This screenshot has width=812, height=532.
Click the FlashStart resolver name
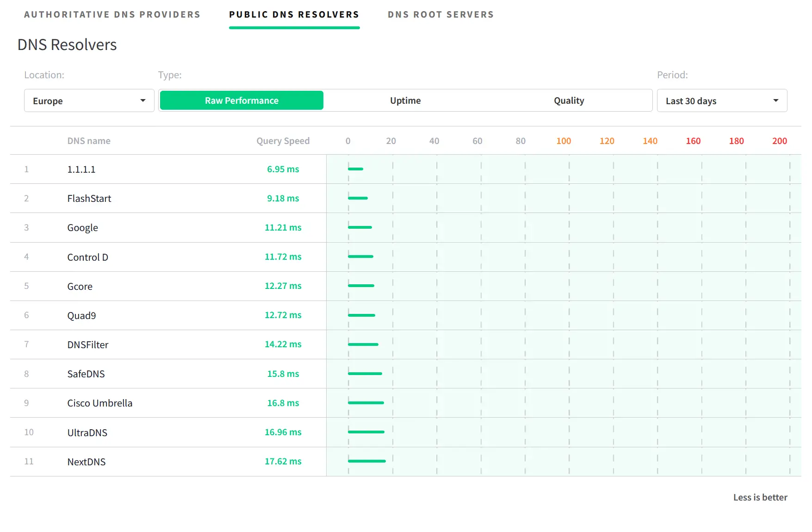[x=89, y=199]
